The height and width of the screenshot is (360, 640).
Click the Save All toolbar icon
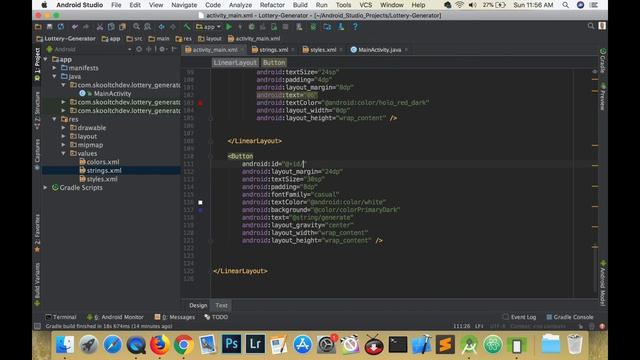point(49,27)
